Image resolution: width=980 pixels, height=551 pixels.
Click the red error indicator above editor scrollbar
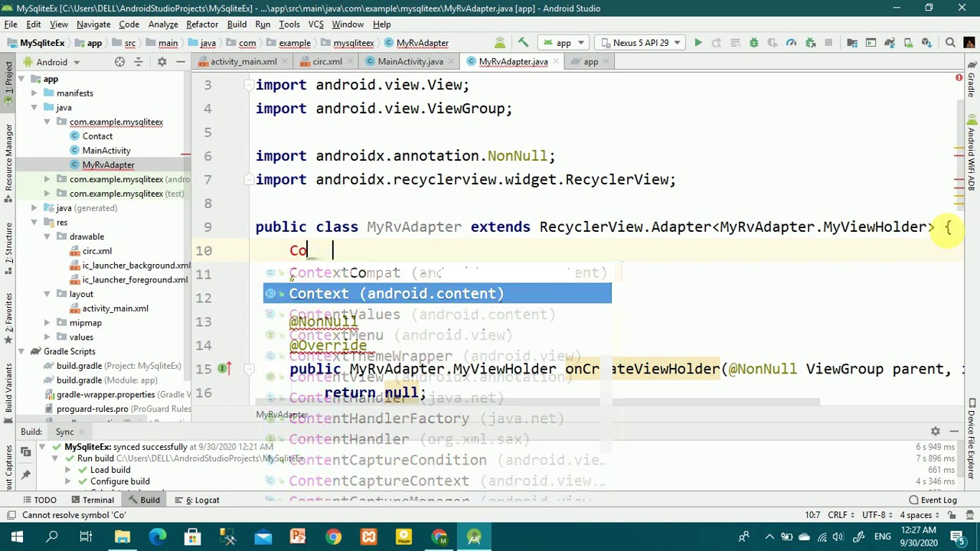coord(959,78)
